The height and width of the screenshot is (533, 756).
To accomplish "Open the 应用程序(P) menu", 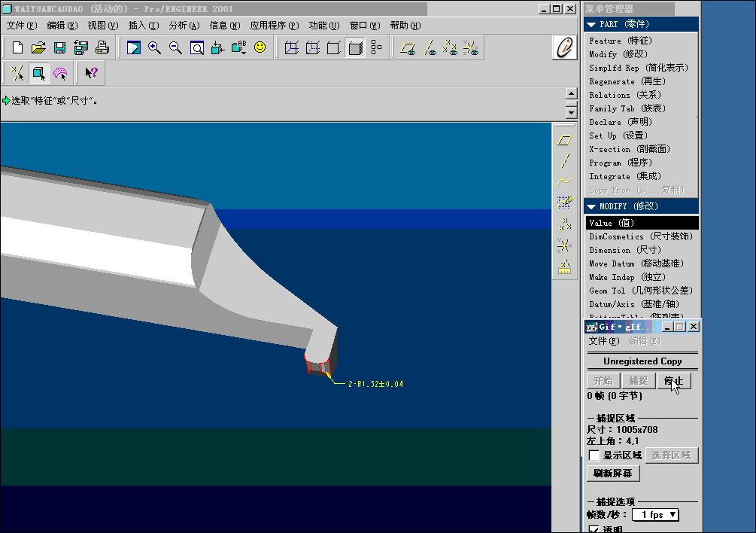I will click(275, 26).
